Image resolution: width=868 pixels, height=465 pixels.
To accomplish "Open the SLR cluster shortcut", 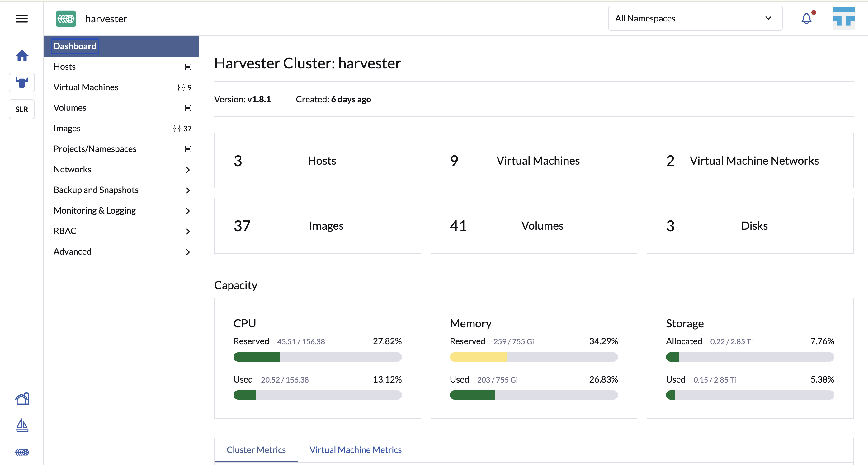I will point(22,109).
